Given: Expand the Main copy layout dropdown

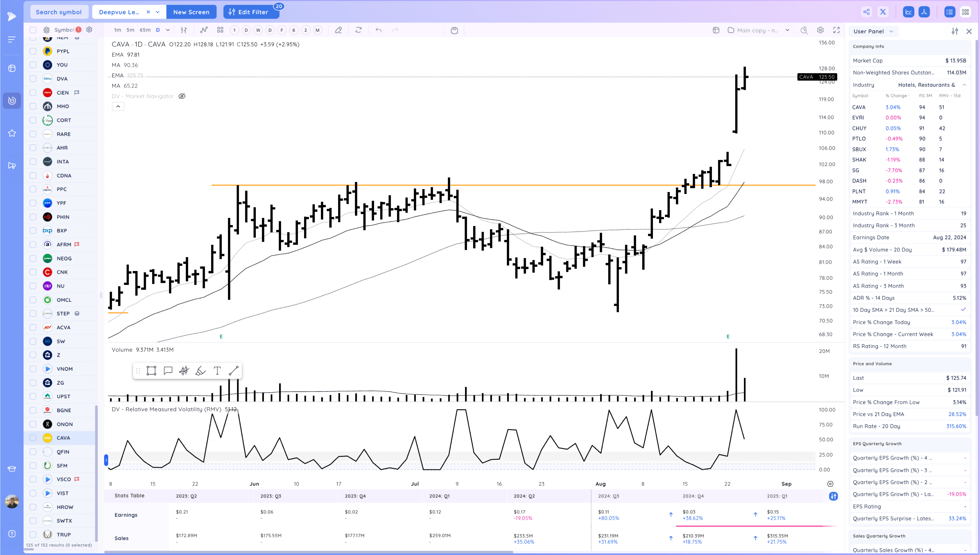Looking at the screenshot, I should [x=787, y=30].
